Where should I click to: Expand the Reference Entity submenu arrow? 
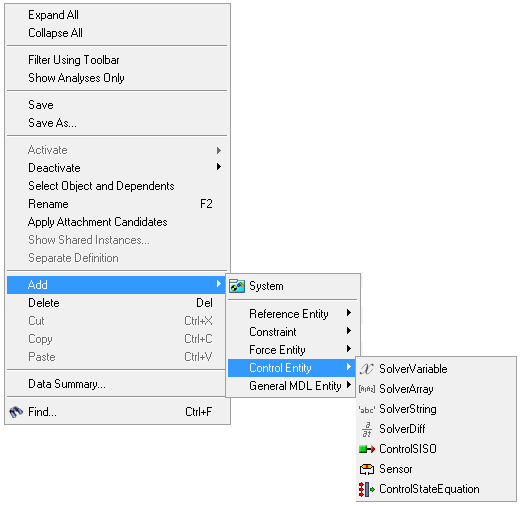[349, 313]
